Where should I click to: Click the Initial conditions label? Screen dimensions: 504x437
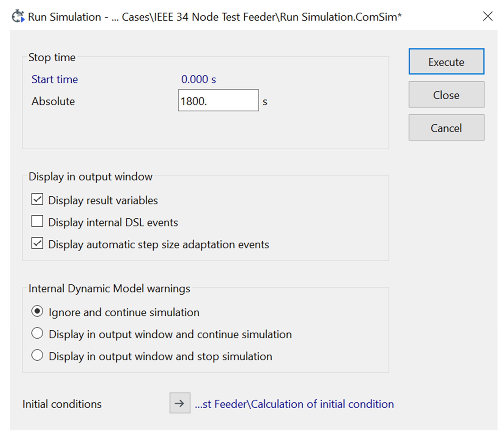click(62, 404)
